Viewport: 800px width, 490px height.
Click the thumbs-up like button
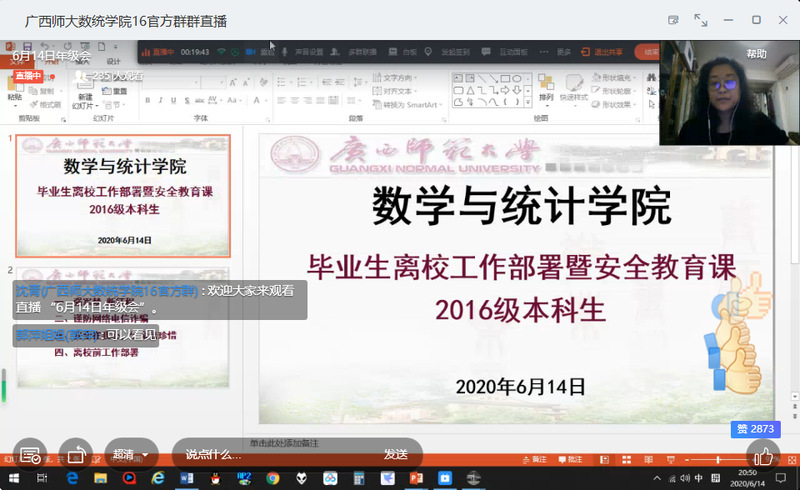tap(763, 455)
